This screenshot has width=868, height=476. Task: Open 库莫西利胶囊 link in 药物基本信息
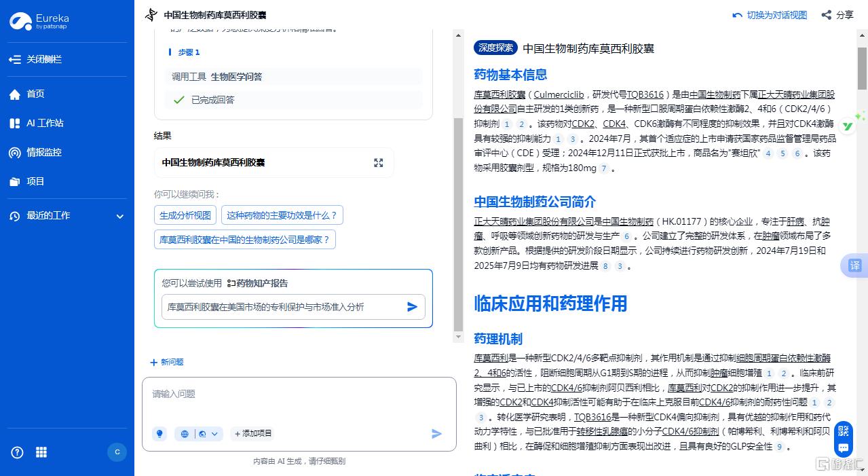pos(499,95)
